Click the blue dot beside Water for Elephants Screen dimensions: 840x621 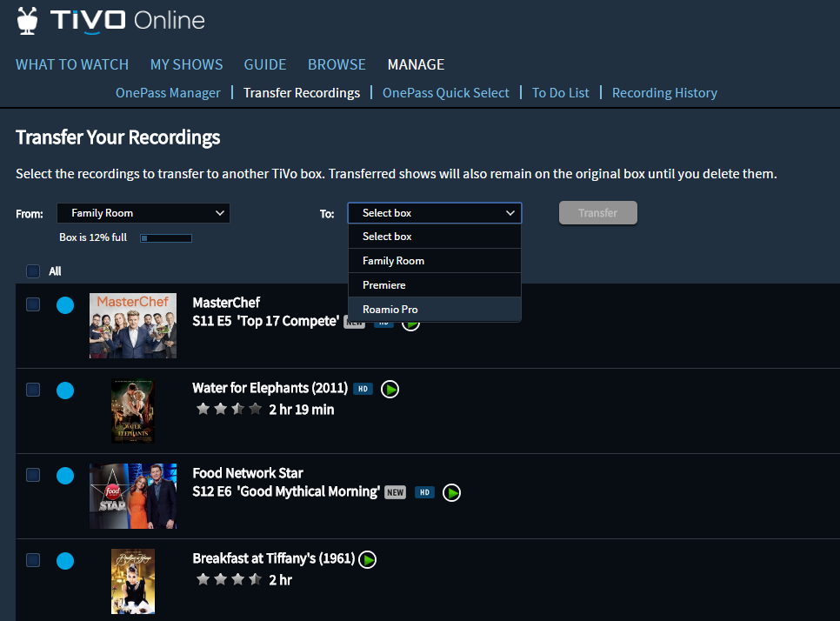pyautogui.click(x=65, y=391)
